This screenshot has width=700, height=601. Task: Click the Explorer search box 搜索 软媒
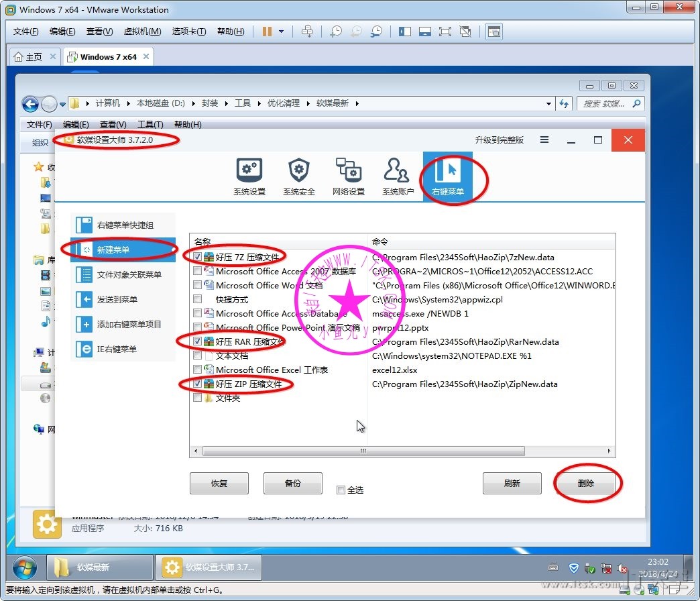pos(607,104)
